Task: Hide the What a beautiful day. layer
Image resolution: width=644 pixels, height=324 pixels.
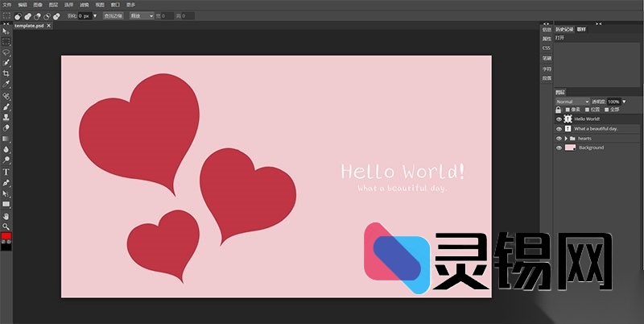Action: click(559, 129)
